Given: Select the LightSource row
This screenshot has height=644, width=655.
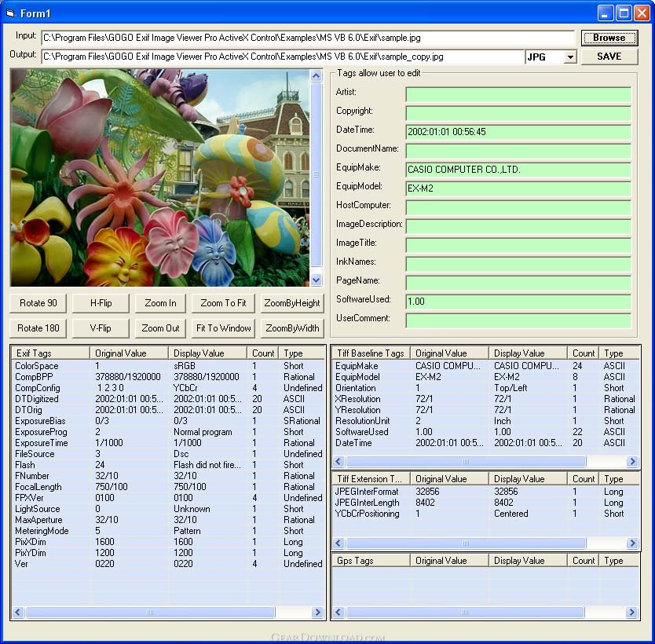Looking at the screenshot, I should click(x=168, y=509).
